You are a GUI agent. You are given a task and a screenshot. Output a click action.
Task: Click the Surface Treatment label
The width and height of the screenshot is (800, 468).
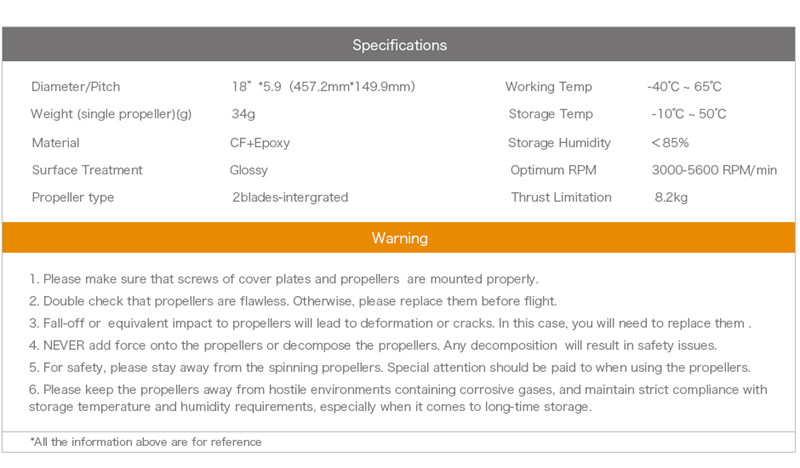[87, 170]
